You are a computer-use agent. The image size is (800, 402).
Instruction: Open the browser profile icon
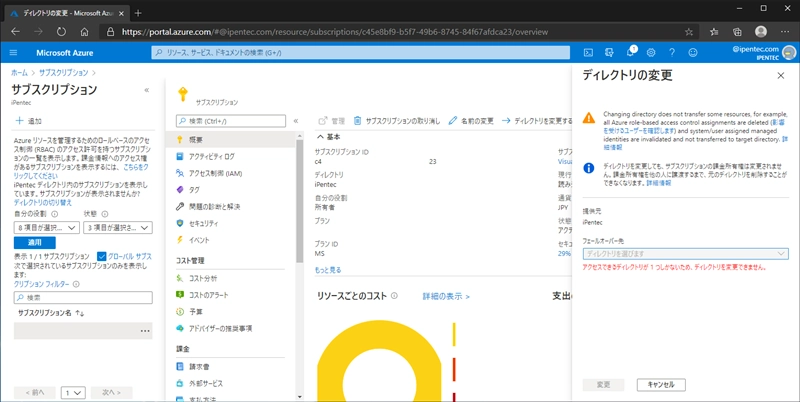click(x=761, y=32)
